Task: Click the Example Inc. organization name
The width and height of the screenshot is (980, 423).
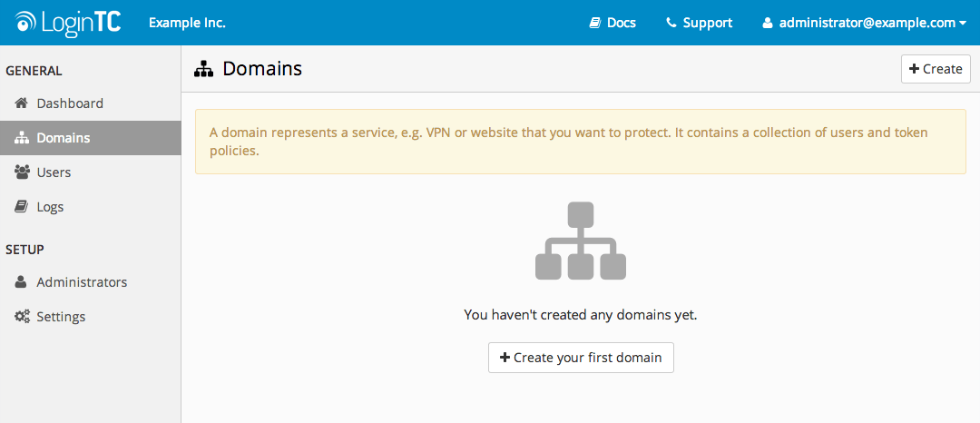Action: (x=187, y=23)
